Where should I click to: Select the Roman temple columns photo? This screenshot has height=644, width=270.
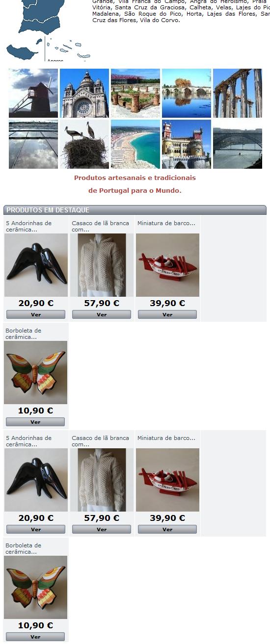[x=238, y=93]
